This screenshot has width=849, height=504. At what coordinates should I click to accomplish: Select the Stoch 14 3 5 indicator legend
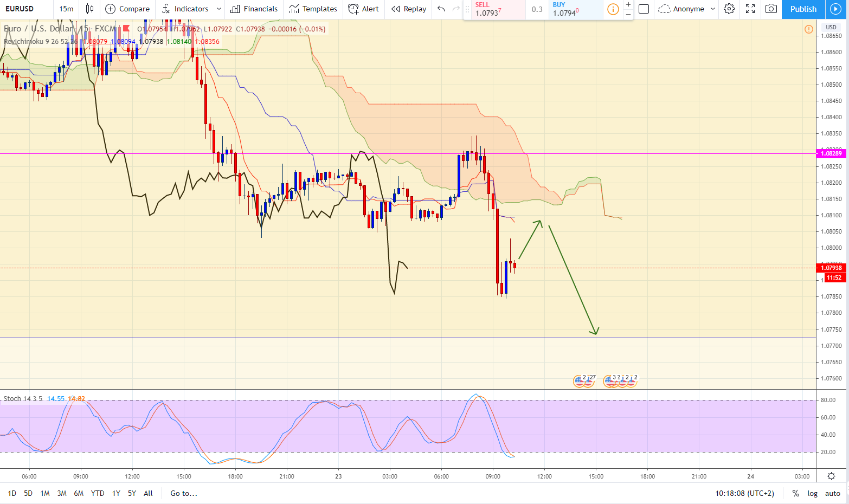[23, 398]
